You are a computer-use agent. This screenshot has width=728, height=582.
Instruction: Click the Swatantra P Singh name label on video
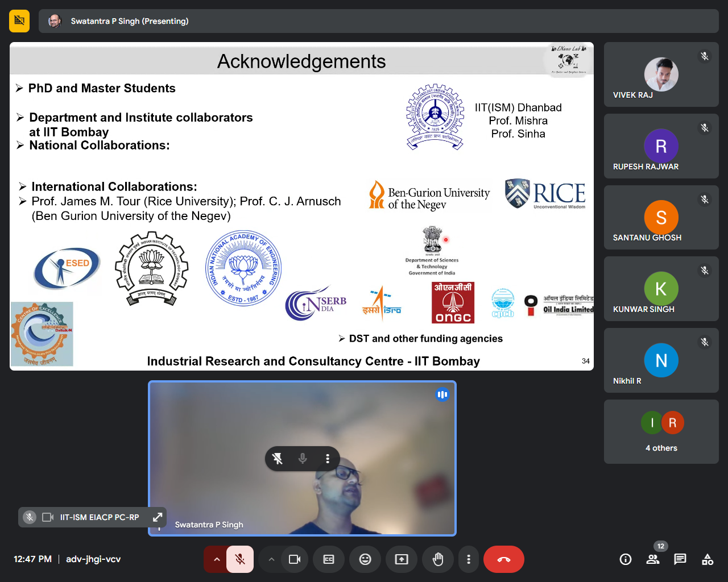point(209,525)
